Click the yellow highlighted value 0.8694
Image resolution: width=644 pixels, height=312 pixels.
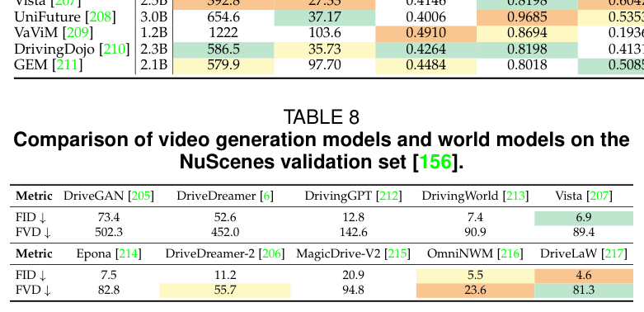pyautogui.click(x=527, y=33)
